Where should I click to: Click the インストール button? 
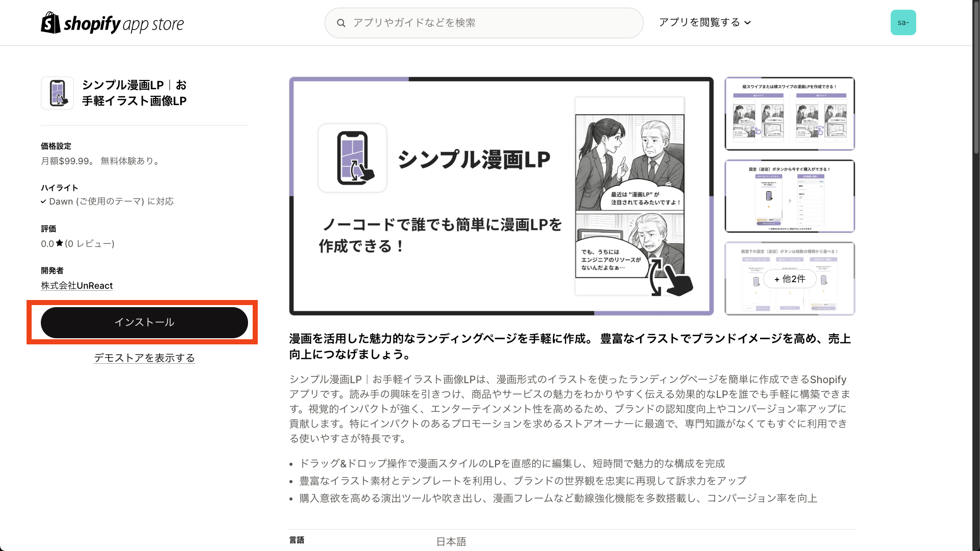coord(144,322)
